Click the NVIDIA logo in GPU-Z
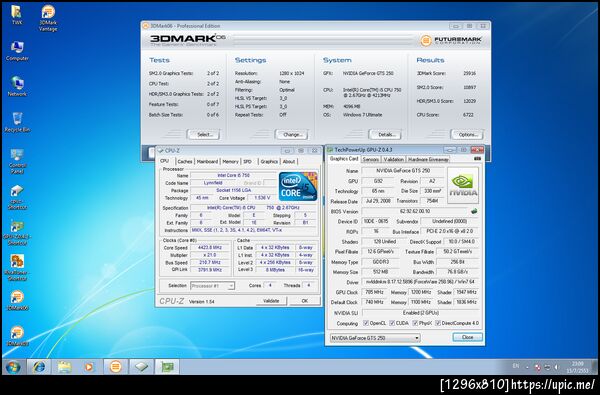 pyautogui.click(x=463, y=185)
